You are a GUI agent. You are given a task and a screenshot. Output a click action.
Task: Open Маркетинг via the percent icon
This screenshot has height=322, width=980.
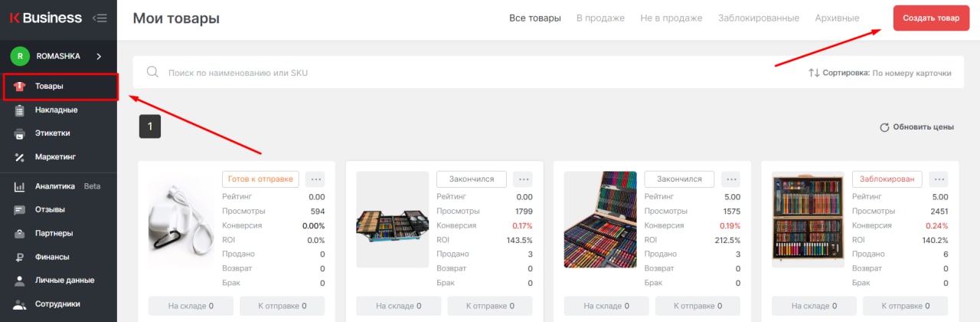(x=20, y=157)
